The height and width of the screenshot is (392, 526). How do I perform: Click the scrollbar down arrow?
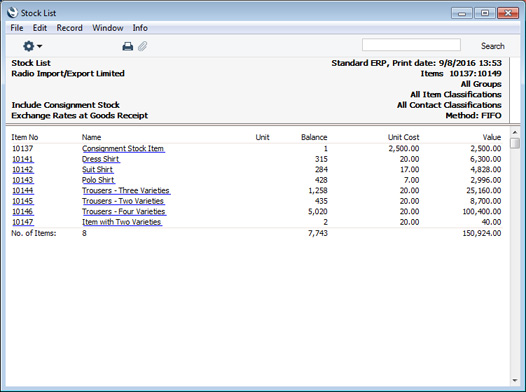click(x=515, y=381)
